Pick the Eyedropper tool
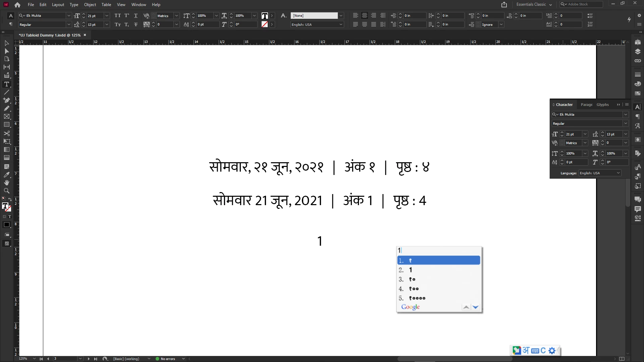This screenshot has width=644, height=362. pos(6,175)
